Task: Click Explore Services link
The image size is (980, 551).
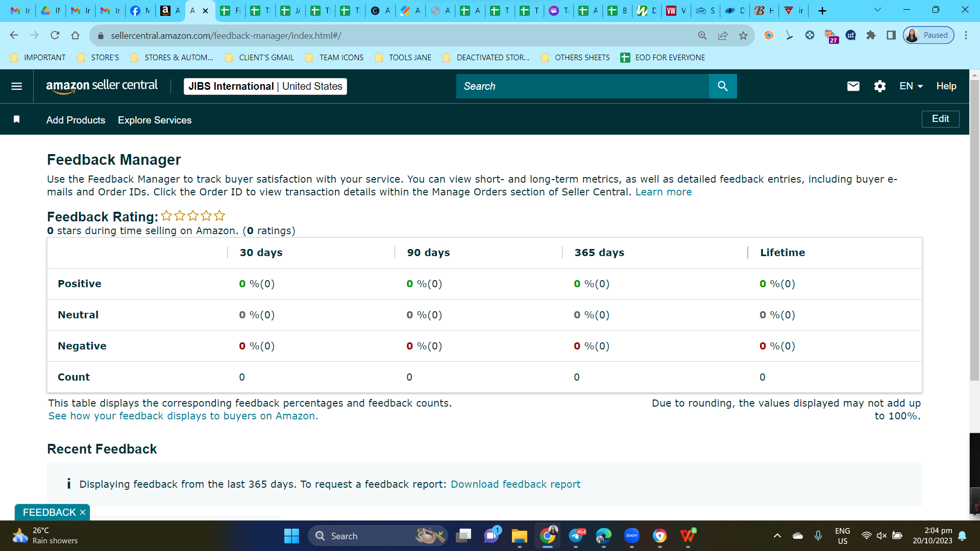Action: click(155, 120)
